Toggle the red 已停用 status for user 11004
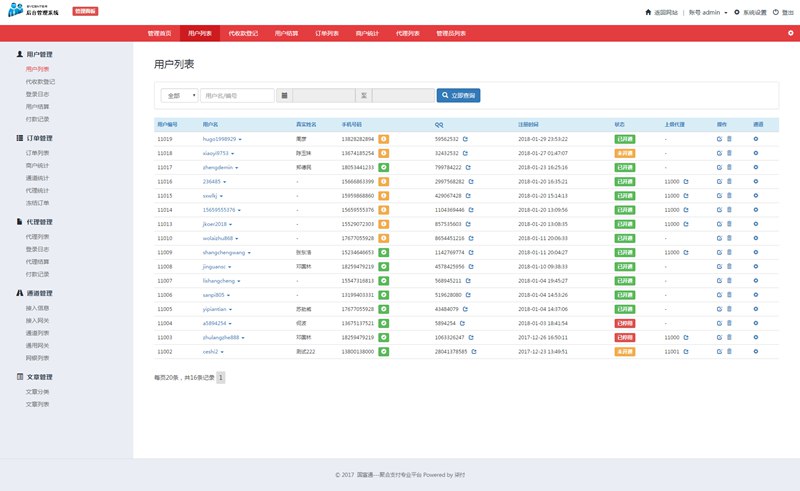 (623, 324)
